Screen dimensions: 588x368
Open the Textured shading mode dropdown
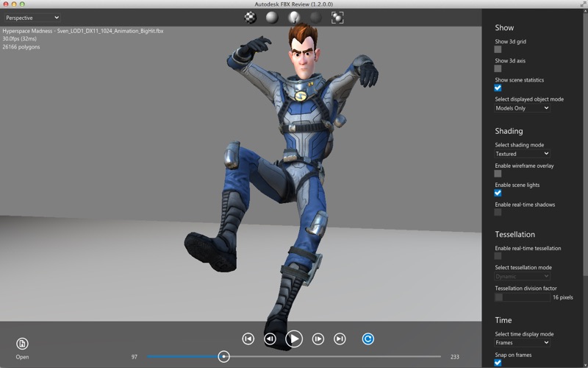(522, 154)
